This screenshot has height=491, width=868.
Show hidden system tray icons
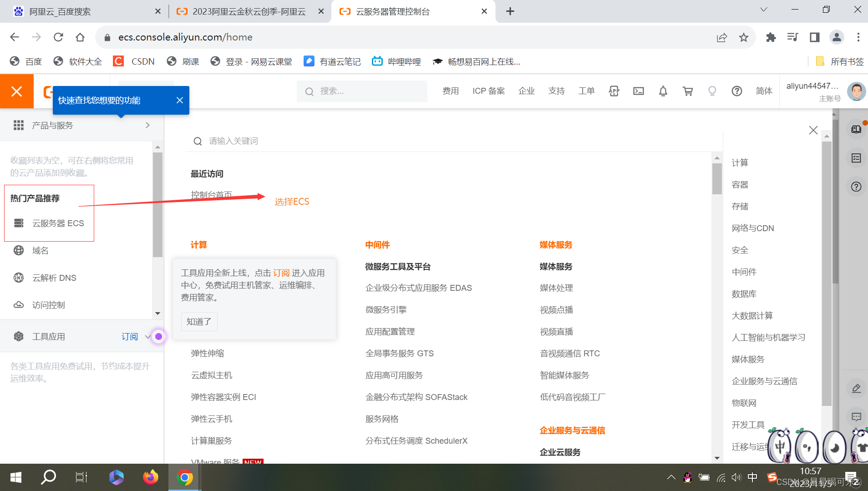coord(671,477)
